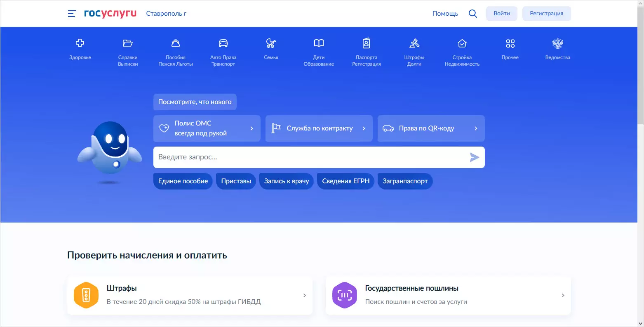This screenshot has width=644, height=327.
Task: Expand the Служба по контракту chevron
Action: [364, 128]
